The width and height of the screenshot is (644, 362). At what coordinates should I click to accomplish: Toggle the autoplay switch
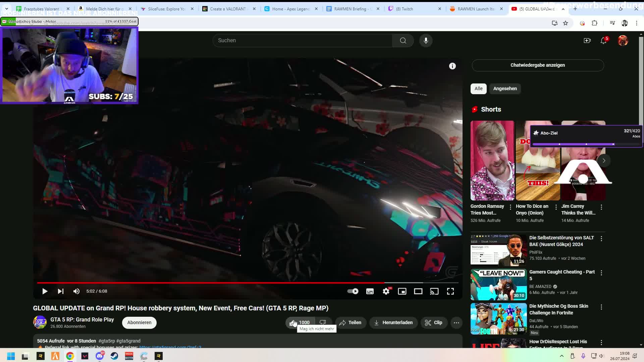pyautogui.click(x=353, y=291)
